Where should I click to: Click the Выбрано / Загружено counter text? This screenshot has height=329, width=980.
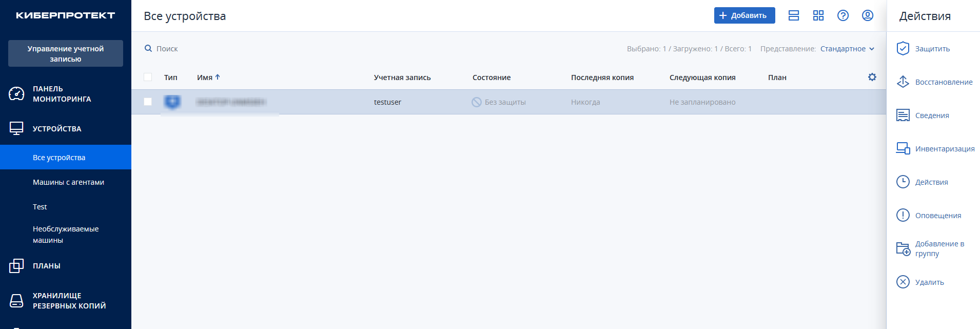(689, 49)
